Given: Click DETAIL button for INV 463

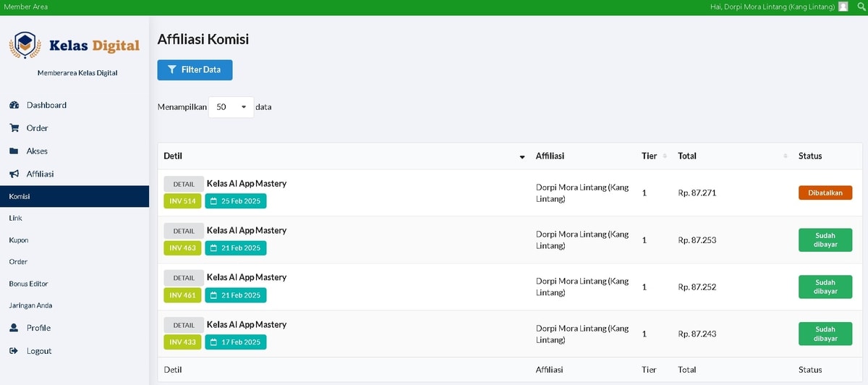Looking at the screenshot, I should (x=184, y=231).
